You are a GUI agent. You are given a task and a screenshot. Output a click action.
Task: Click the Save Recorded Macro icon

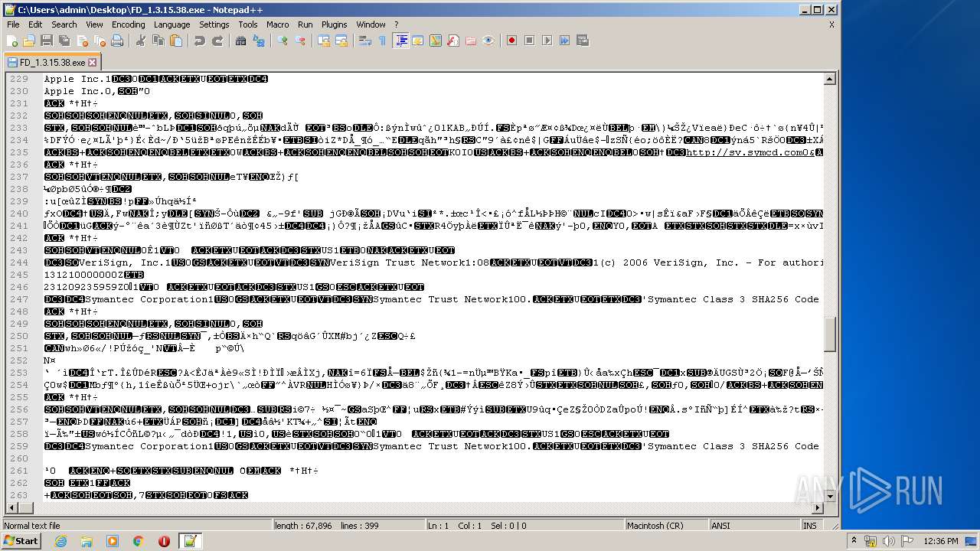coord(582,41)
